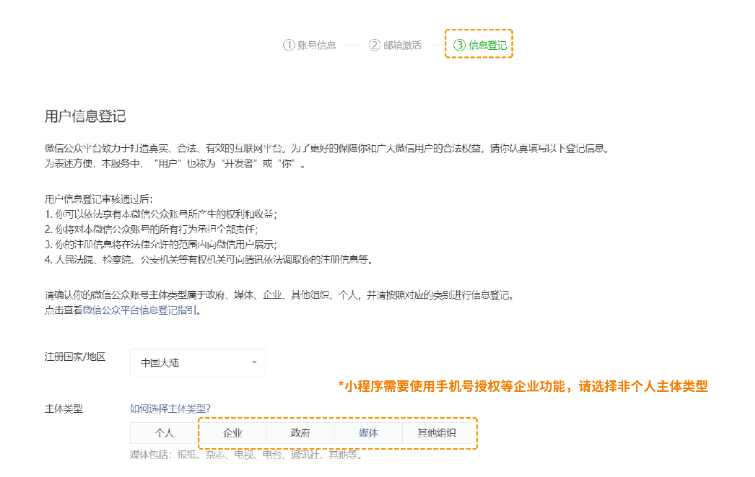Click the step 2 circled number icon
The width and height of the screenshot is (755, 477).
374,45
